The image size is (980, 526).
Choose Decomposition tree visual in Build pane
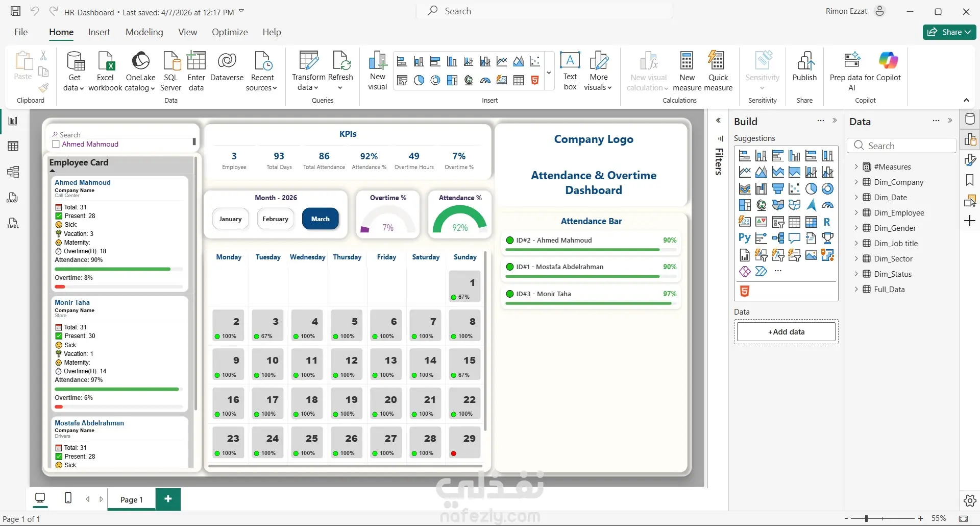tap(778, 238)
